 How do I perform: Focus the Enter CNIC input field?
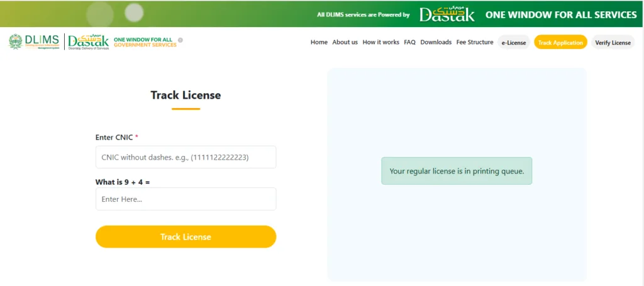point(186,157)
